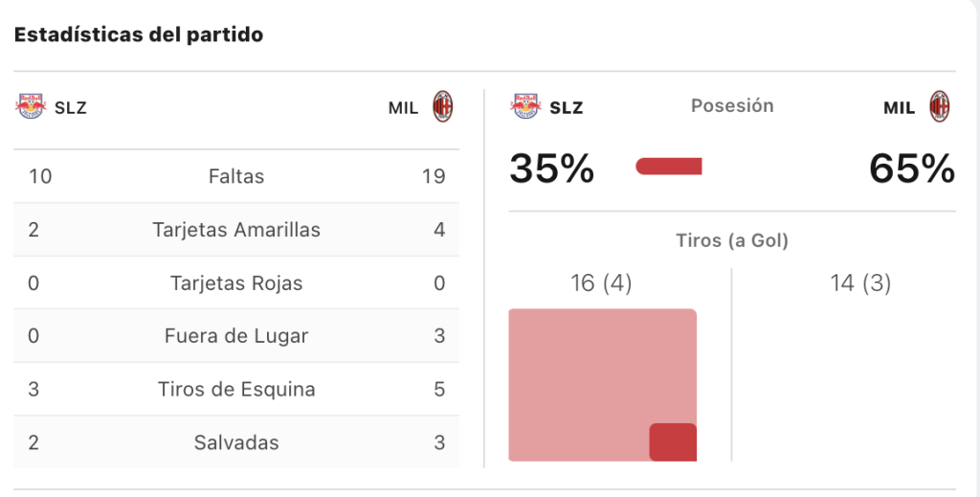
Task: Select the Tarjetas Amarillas row
Action: pos(236,230)
